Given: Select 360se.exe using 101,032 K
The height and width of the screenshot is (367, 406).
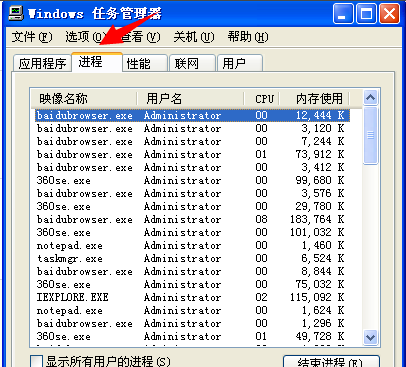Looking at the screenshot, I should coord(192,232).
